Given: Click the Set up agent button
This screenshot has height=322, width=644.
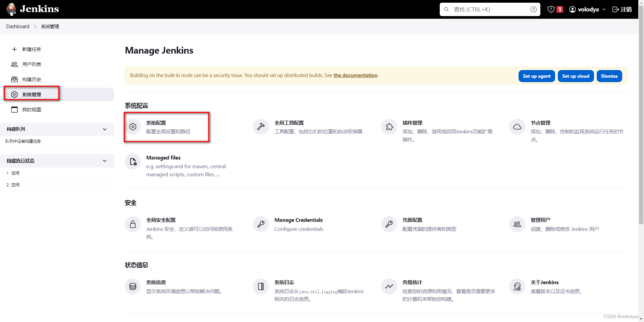Looking at the screenshot, I should coord(537,76).
